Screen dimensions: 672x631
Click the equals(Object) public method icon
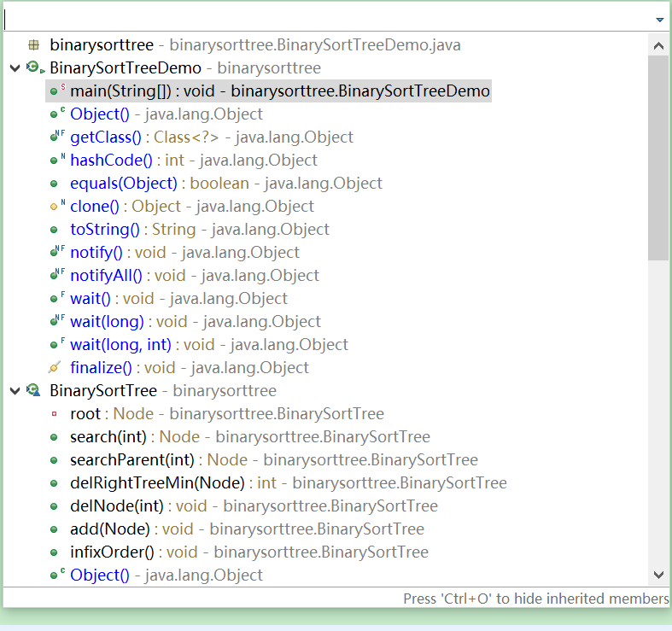pos(54,184)
